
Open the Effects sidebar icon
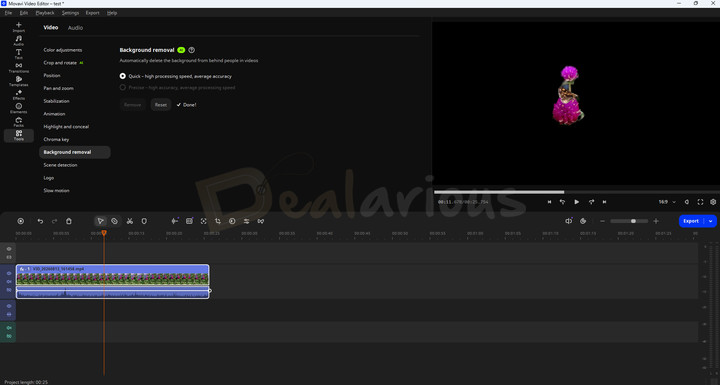coord(18,95)
